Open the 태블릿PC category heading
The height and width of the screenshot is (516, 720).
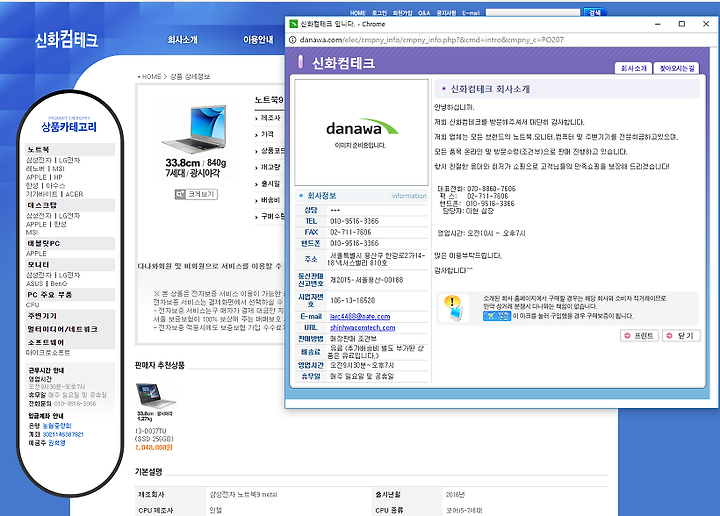(x=44, y=243)
